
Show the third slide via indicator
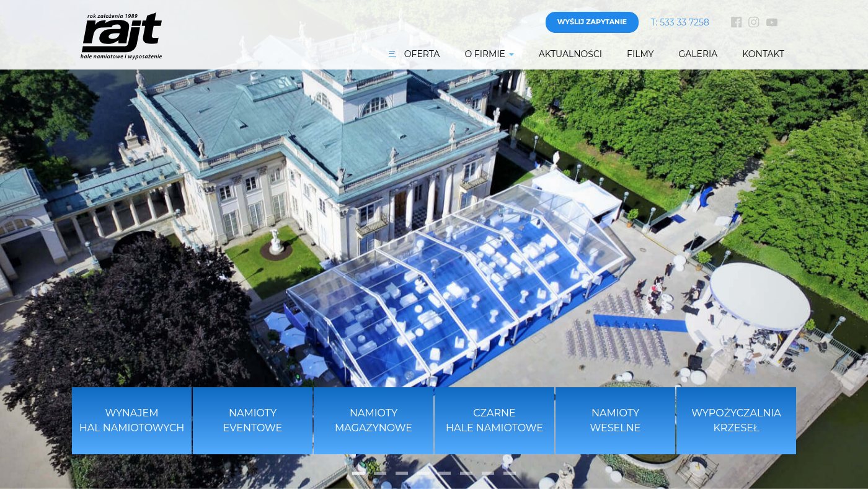coord(402,473)
